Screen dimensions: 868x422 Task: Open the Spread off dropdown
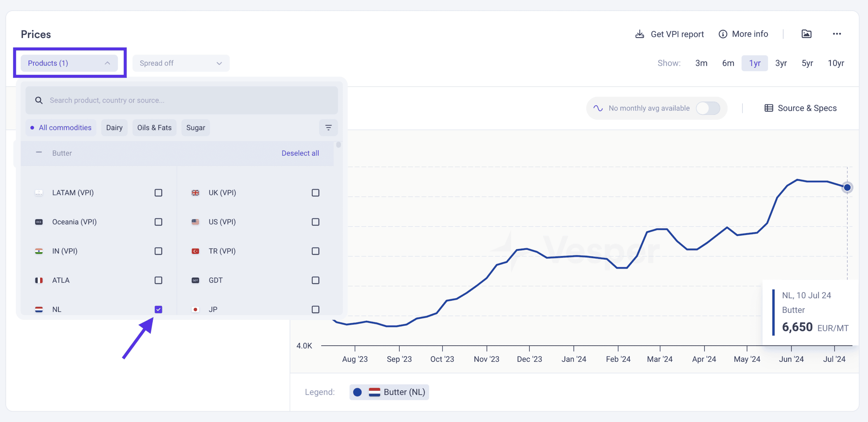coord(181,63)
